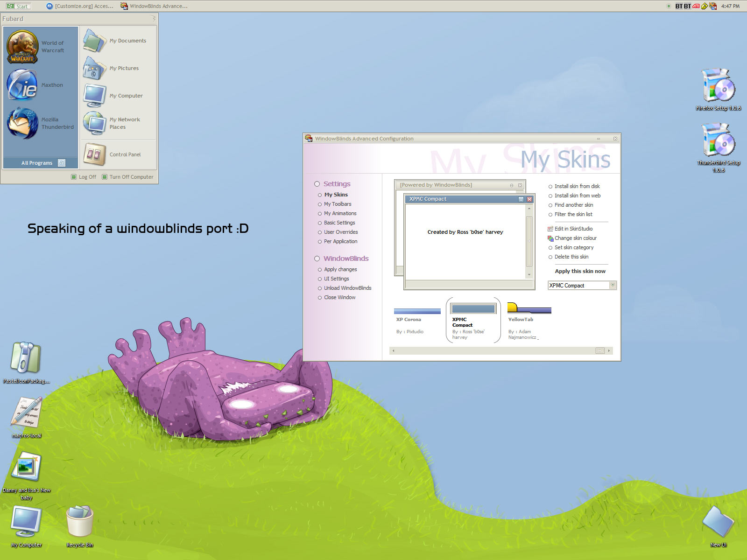Select My Skins in the Settings list
747x560 pixels.
point(336,195)
